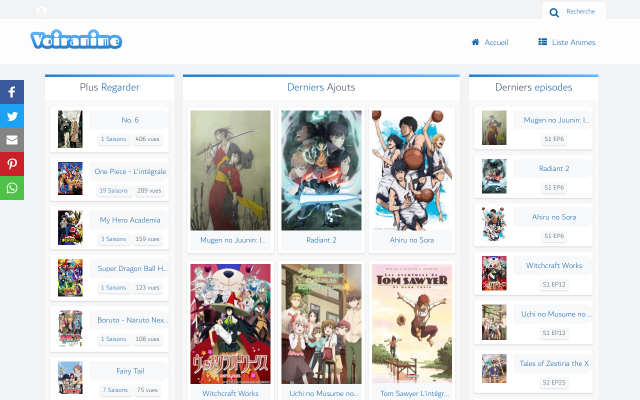Share page via email icon
The height and width of the screenshot is (400, 640).
12,140
